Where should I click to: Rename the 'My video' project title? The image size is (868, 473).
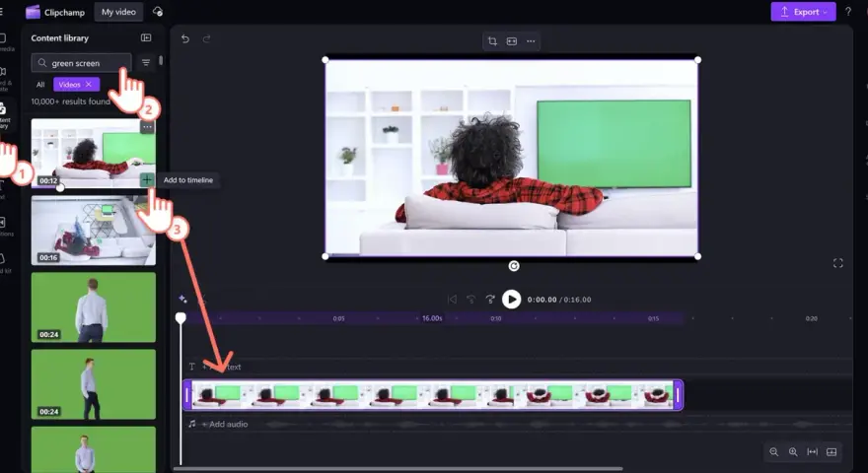118,12
